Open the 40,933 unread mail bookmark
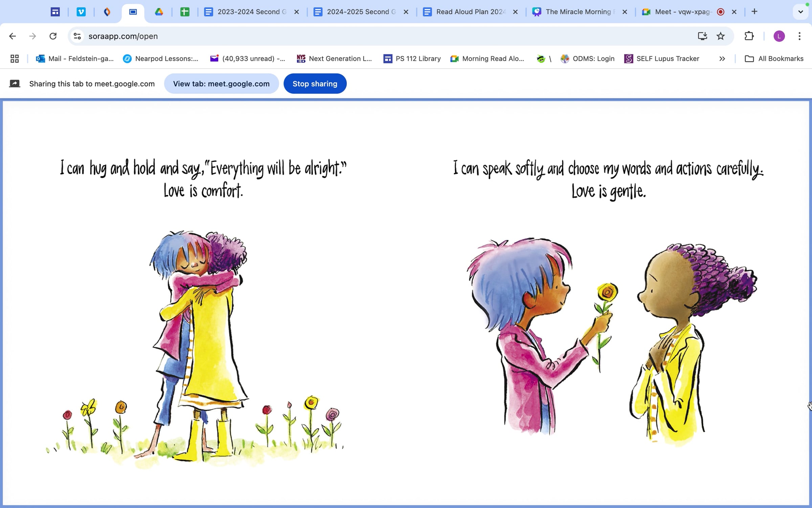 (x=248, y=59)
